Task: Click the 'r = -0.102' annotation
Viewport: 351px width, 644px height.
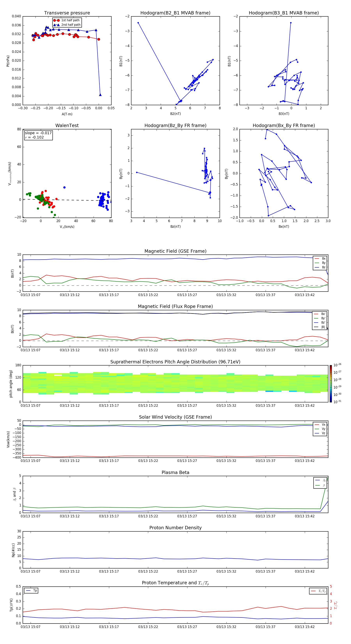Action: point(35,137)
